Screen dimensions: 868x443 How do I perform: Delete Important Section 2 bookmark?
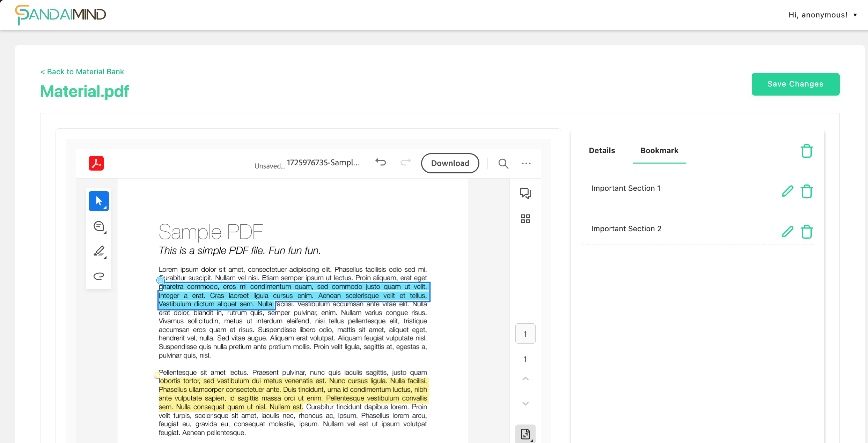pyautogui.click(x=807, y=232)
